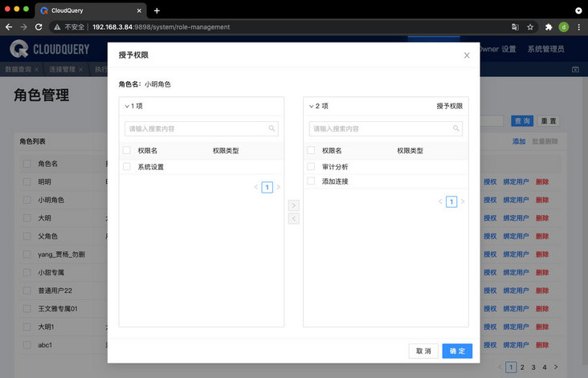Viewport: 588px width, 378px height.
Task: Expand the 1 项 selection dropdown
Action: point(127,106)
